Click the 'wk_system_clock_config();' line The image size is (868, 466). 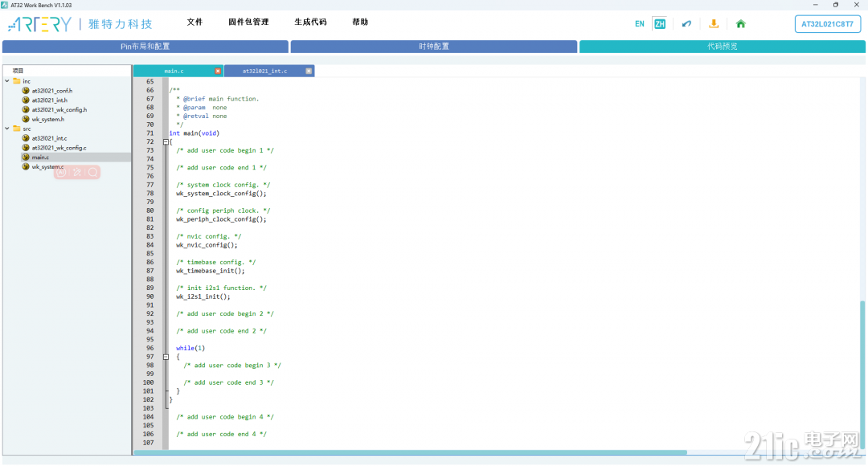click(x=221, y=194)
